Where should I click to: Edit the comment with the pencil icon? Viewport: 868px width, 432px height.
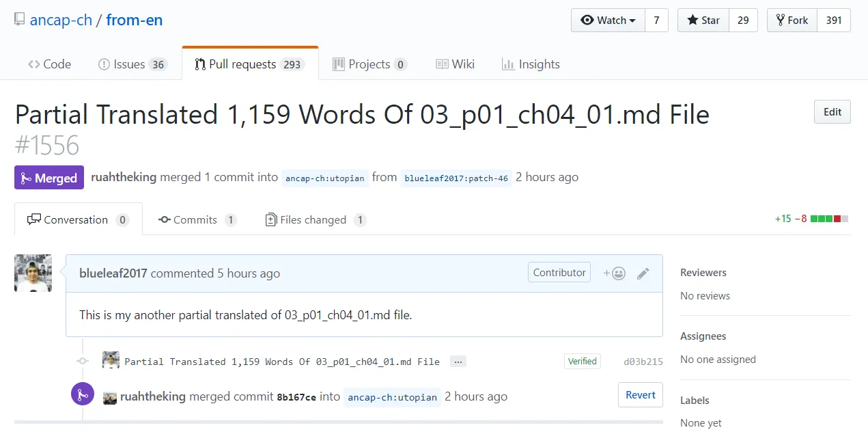[x=643, y=273]
